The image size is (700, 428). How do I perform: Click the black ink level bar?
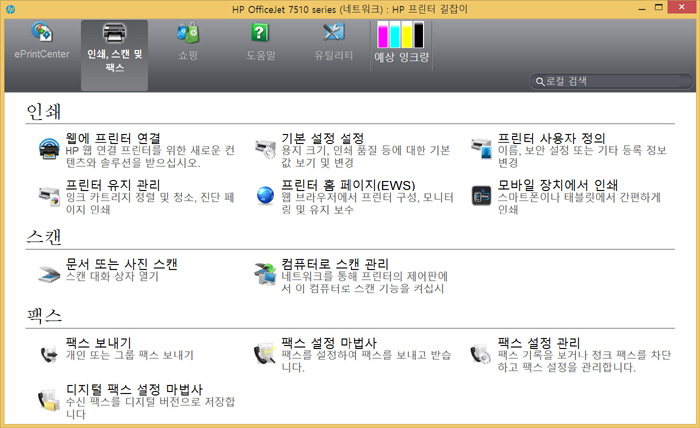(419, 35)
